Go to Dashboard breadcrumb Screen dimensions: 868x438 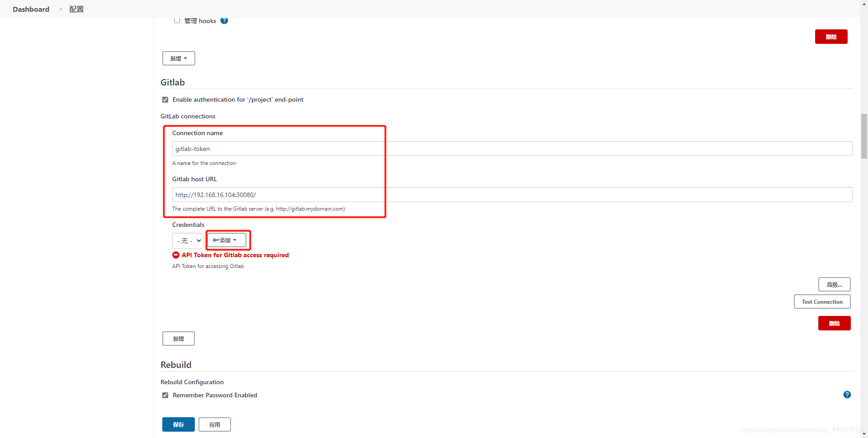pos(31,9)
